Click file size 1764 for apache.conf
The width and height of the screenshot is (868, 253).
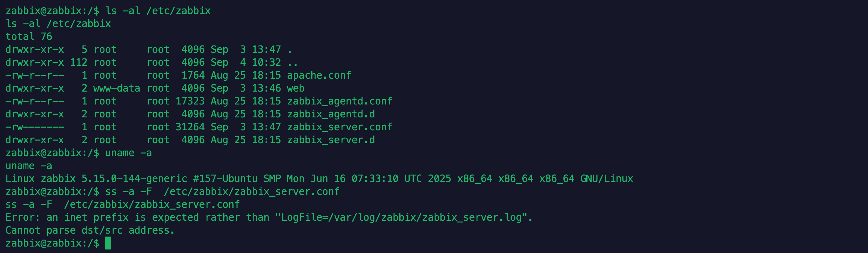(x=193, y=75)
